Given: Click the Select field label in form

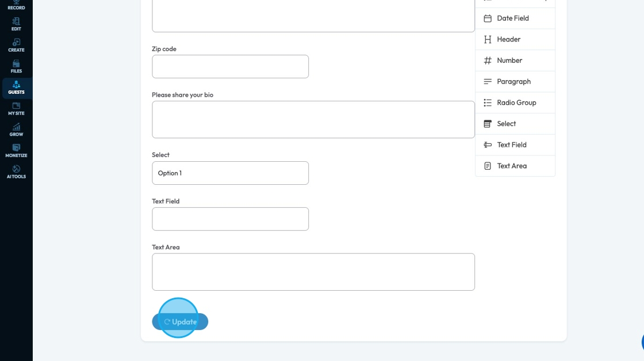Looking at the screenshot, I should pos(160,155).
